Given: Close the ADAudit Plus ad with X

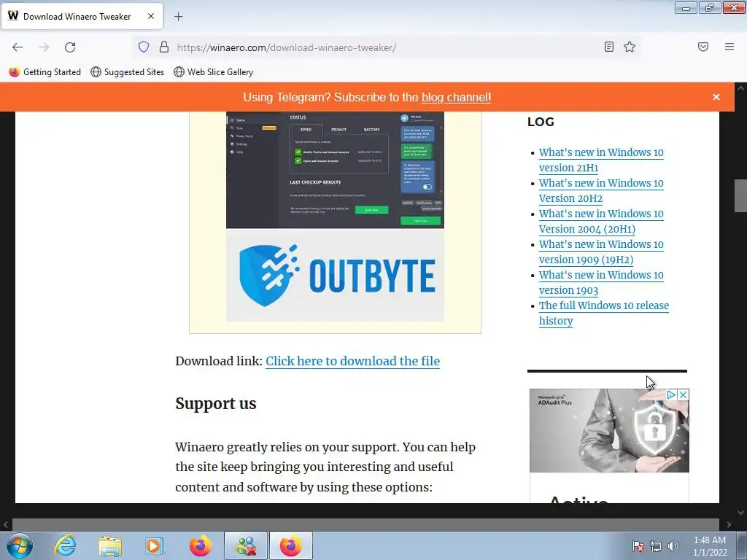Looking at the screenshot, I should coord(683,394).
